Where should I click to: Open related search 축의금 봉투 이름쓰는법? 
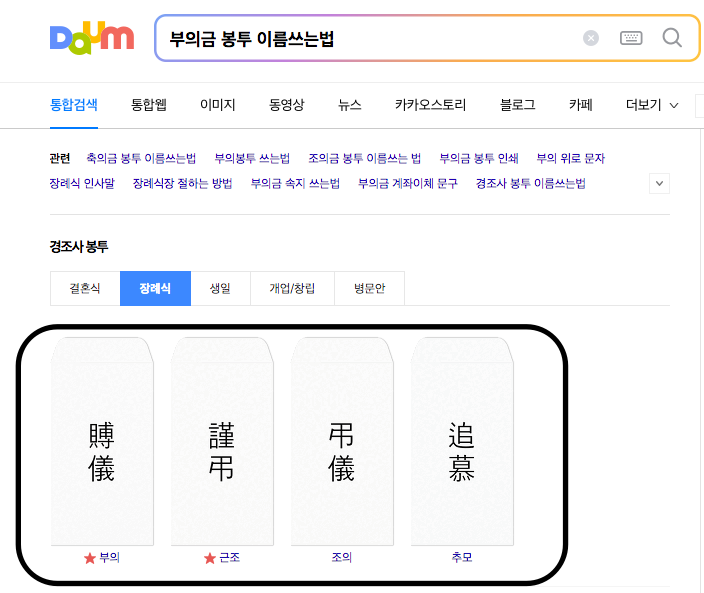point(141,158)
